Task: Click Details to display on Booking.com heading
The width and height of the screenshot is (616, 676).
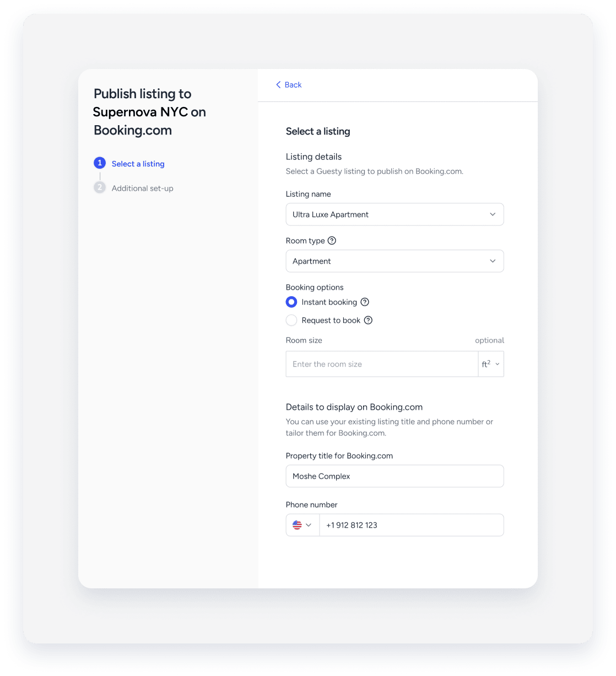Action: click(x=354, y=407)
